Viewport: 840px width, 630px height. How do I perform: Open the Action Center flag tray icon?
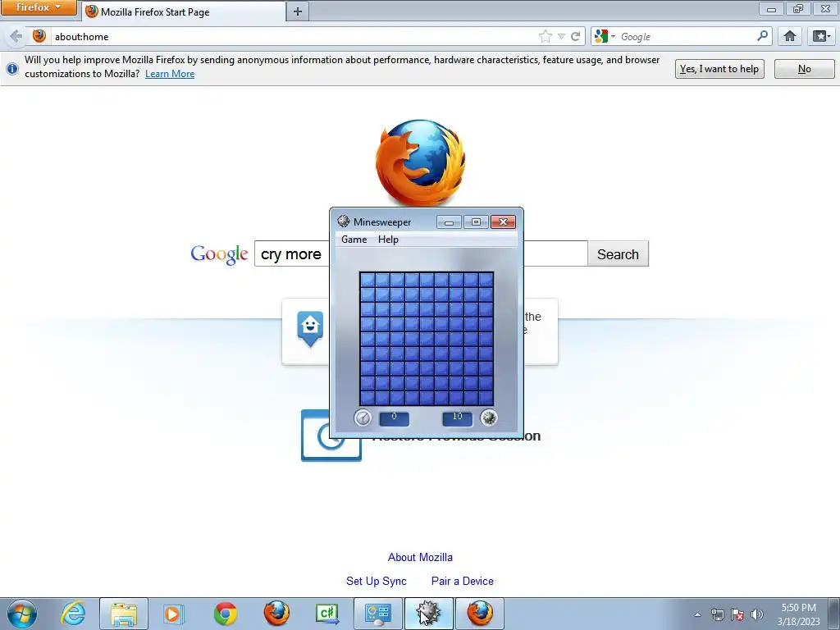click(737, 614)
